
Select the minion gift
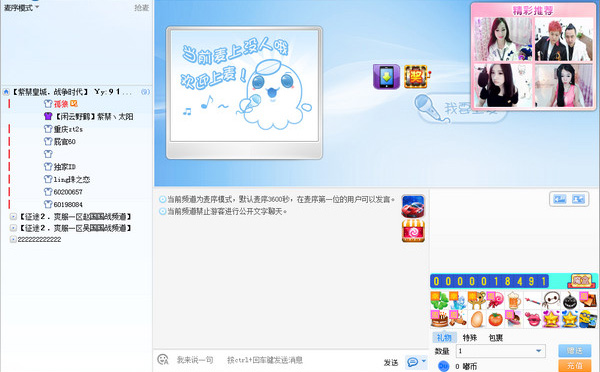pyautogui.click(x=588, y=319)
